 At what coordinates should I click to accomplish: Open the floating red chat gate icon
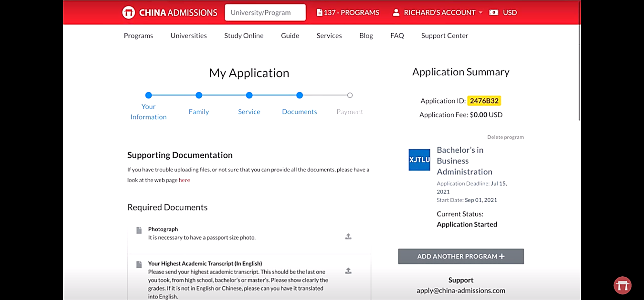(x=622, y=285)
